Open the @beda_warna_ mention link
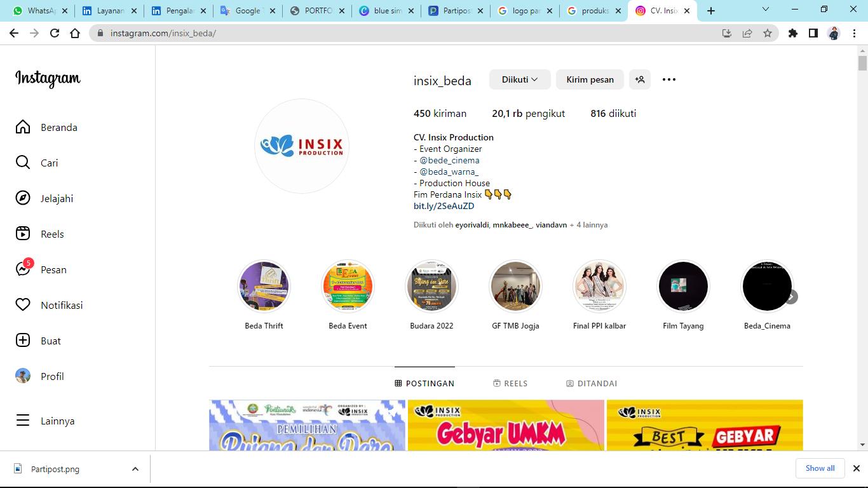Viewport: 868px width, 488px height. click(x=449, y=172)
